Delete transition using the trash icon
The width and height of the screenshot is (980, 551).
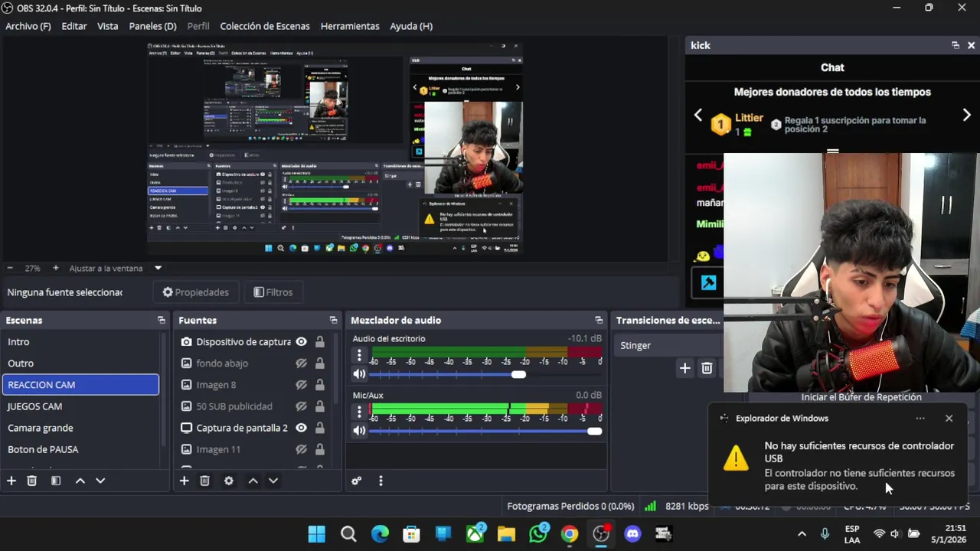(707, 368)
